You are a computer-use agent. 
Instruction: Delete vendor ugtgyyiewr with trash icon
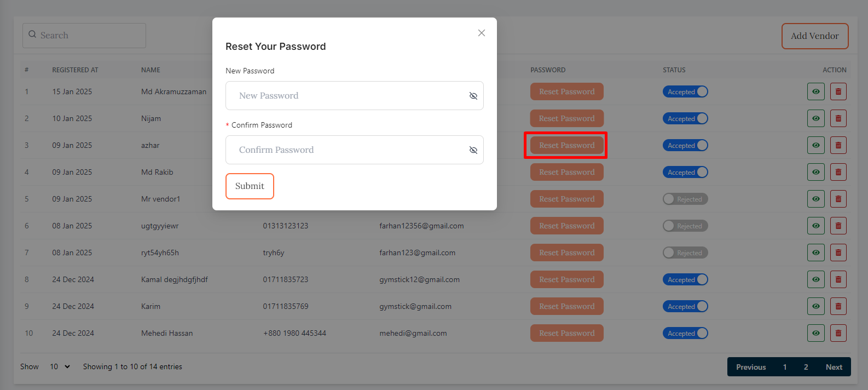coord(838,226)
